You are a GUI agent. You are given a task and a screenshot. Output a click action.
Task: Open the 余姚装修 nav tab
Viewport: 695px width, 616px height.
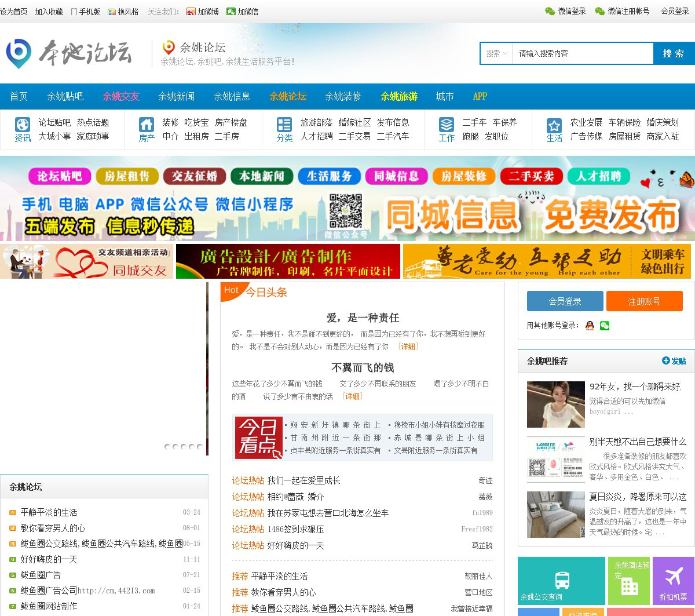pos(343,96)
